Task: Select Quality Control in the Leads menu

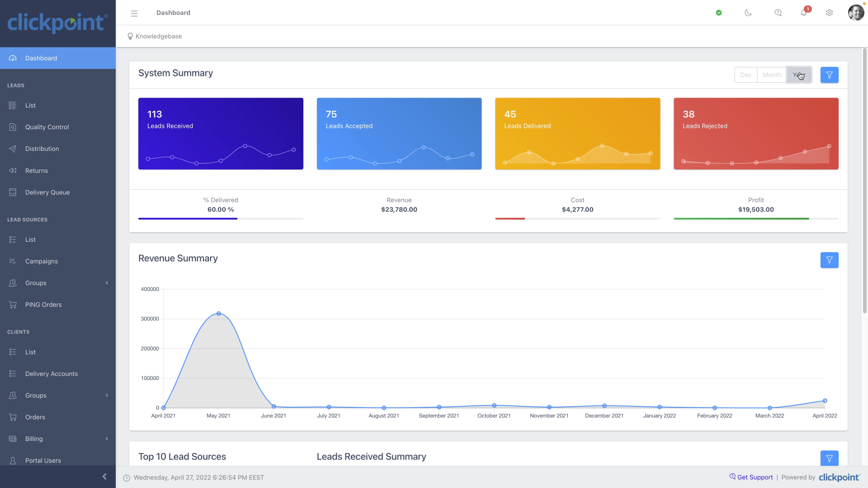Action: pos(47,127)
